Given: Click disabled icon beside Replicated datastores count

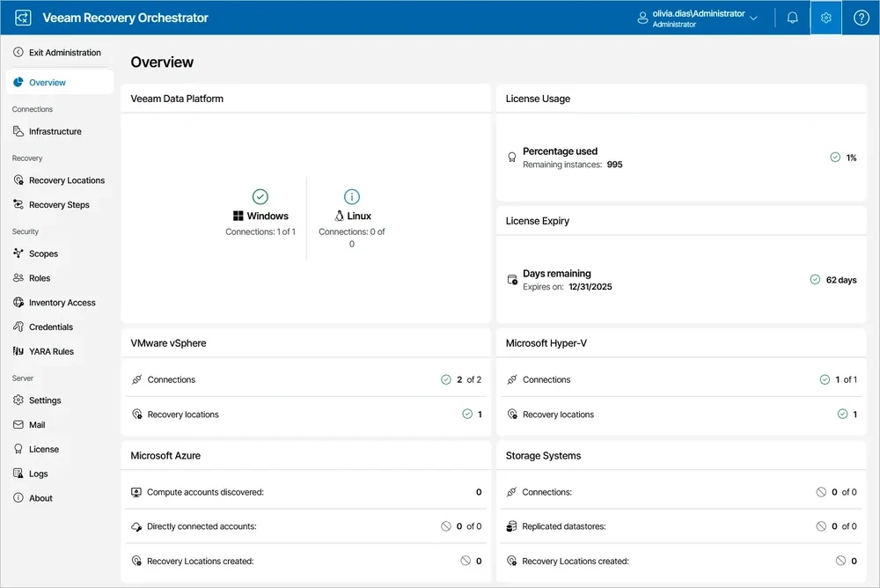Looking at the screenshot, I should point(821,526).
